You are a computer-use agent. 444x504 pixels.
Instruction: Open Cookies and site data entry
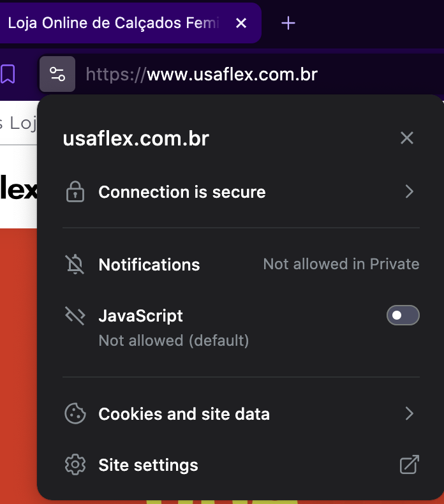click(x=184, y=414)
